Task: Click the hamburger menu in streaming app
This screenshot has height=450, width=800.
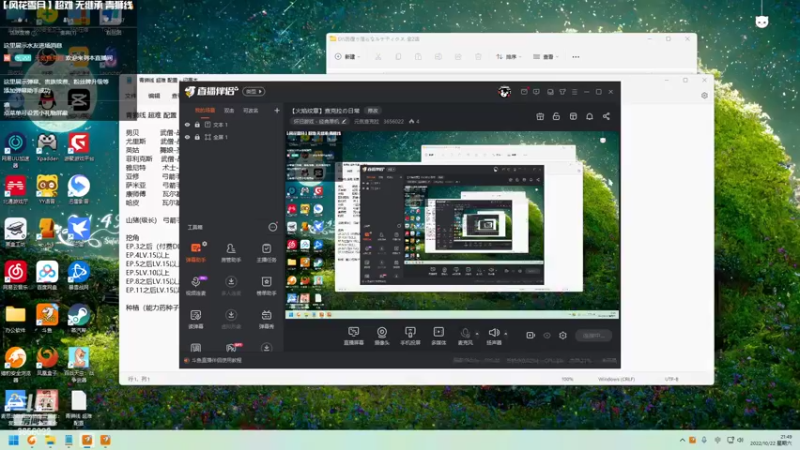Action: tap(574, 92)
